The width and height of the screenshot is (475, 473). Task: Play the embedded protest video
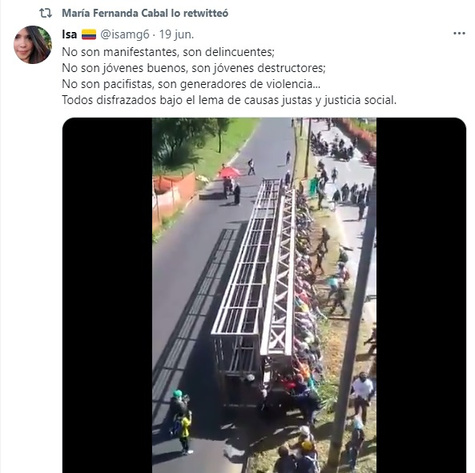pyautogui.click(x=264, y=295)
